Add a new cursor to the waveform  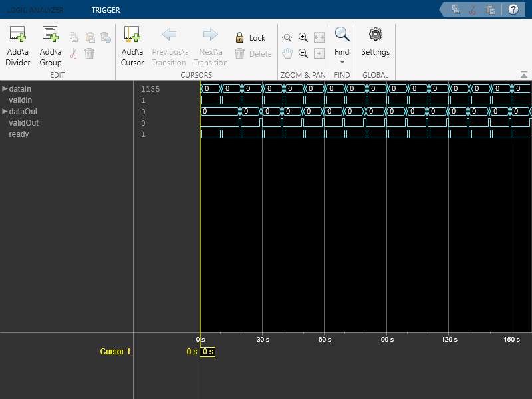[132, 35]
